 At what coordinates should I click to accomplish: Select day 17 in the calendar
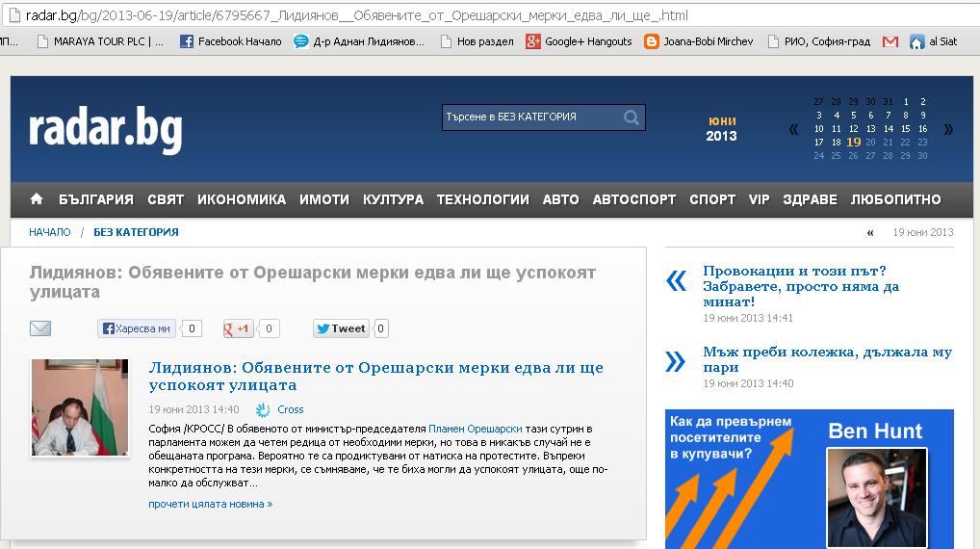click(x=818, y=142)
